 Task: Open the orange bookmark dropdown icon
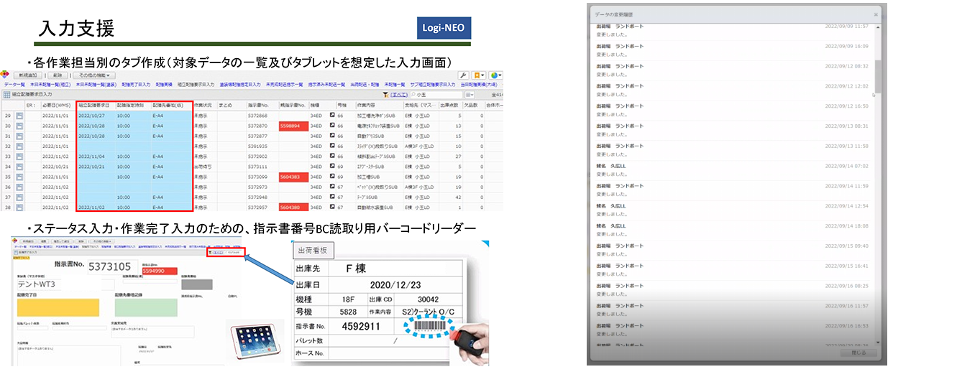(x=478, y=75)
